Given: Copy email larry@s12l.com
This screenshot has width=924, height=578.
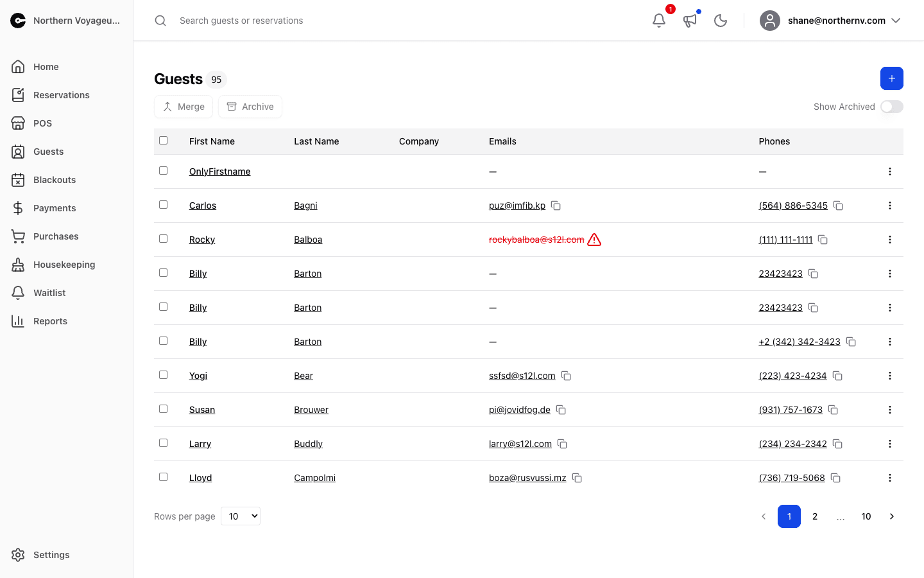Looking at the screenshot, I should [562, 444].
